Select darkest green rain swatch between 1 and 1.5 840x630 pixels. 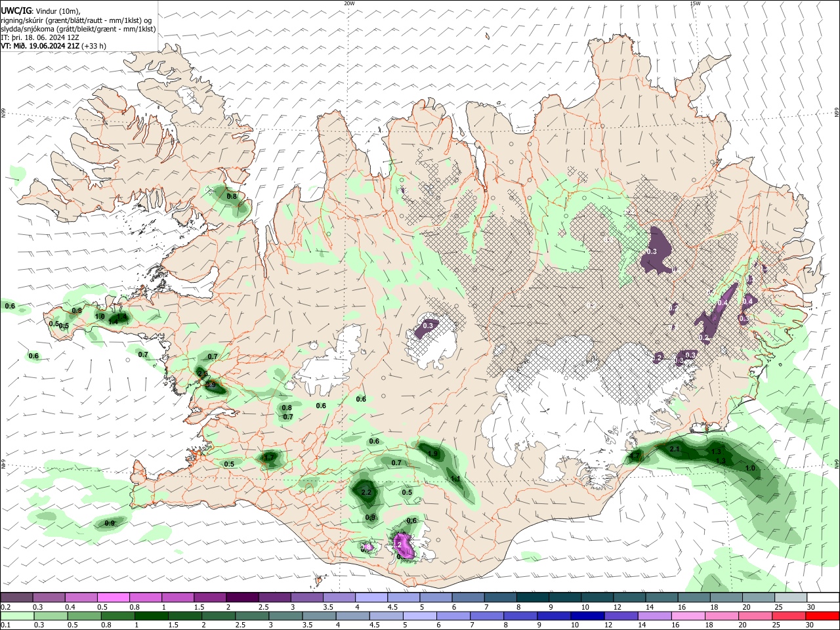pos(151,616)
